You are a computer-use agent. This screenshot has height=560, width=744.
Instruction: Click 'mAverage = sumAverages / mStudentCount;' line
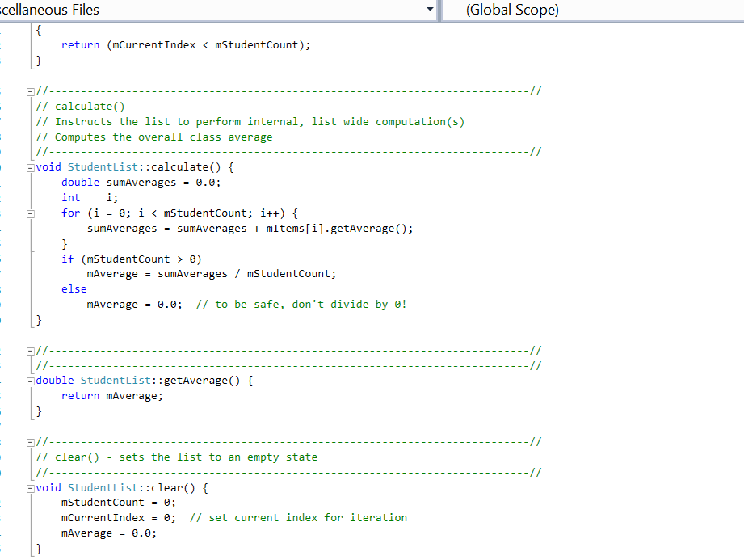pyautogui.click(x=212, y=274)
